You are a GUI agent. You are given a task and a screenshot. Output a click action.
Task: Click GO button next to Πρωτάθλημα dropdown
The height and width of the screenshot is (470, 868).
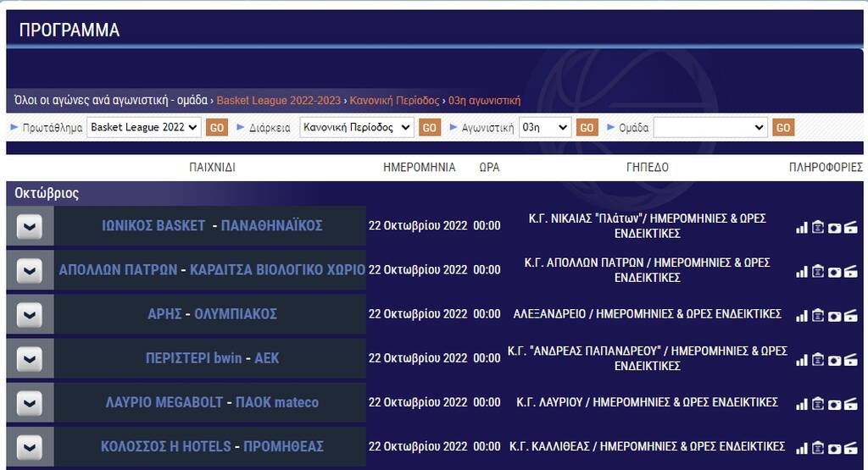pyautogui.click(x=217, y=128)
